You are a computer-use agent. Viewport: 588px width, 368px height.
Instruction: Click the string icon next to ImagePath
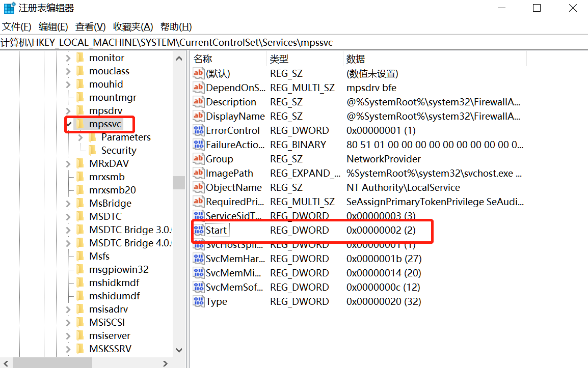tap(199, 173)
